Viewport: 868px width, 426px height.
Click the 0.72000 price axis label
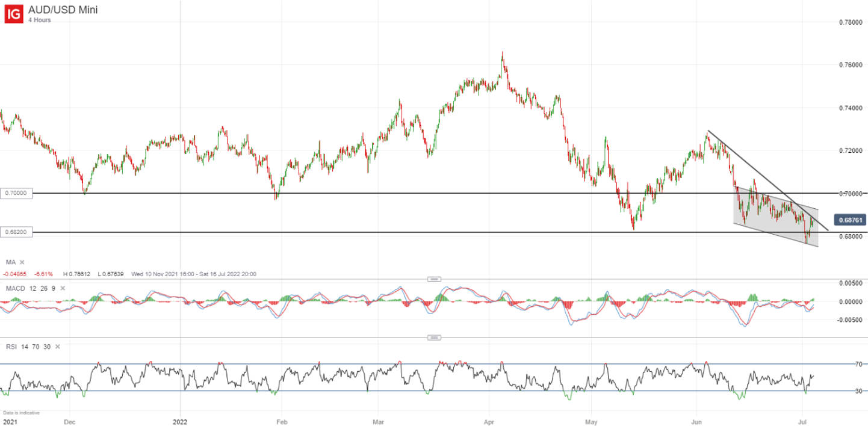pos(851,150)
